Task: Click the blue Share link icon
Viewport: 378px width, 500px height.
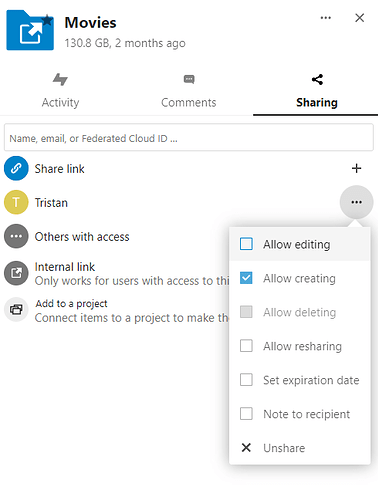Action: click(x=16, y=168)
